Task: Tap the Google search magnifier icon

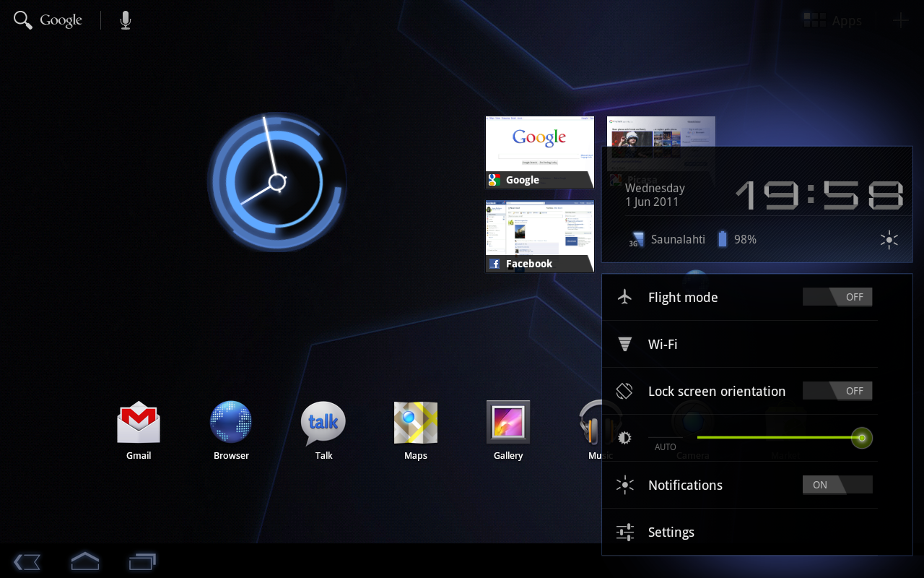Action: pos(23,20)
